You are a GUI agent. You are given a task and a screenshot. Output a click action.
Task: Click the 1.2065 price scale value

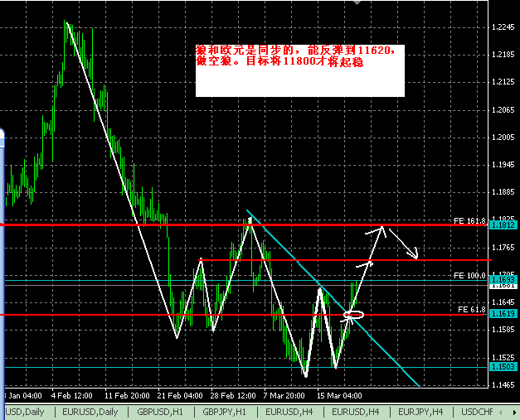(x=503, y=109)
